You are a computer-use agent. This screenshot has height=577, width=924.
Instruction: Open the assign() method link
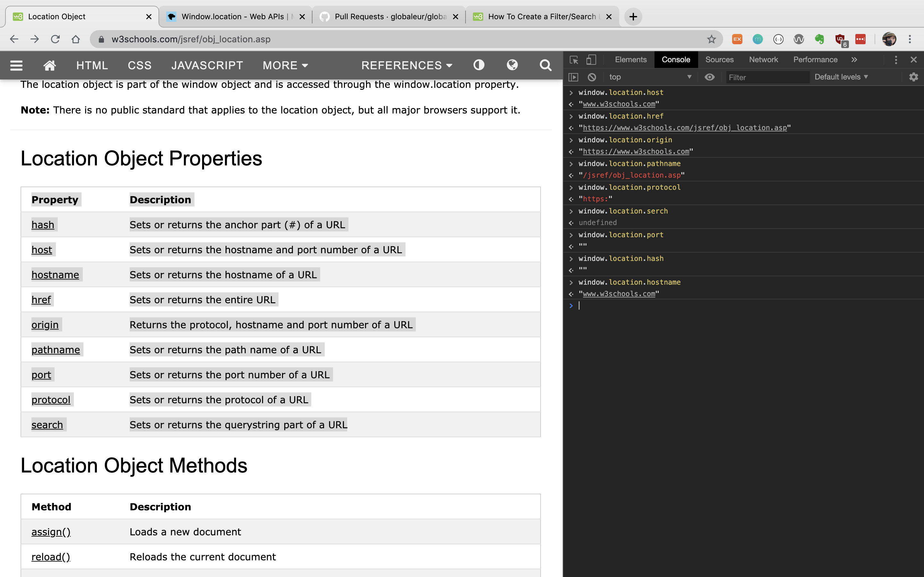pyautogui.click(x=51, y=531)
